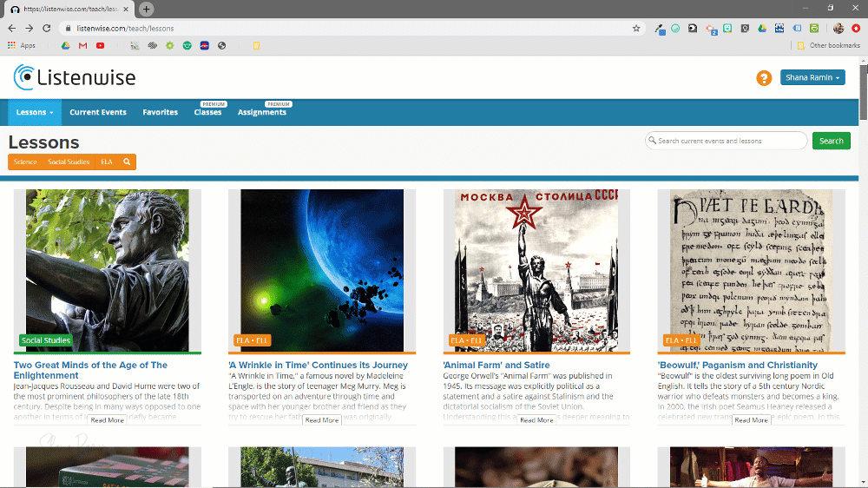
Task: Click the blue planet lesson thumbnail
Action: [x=322, y=270]
